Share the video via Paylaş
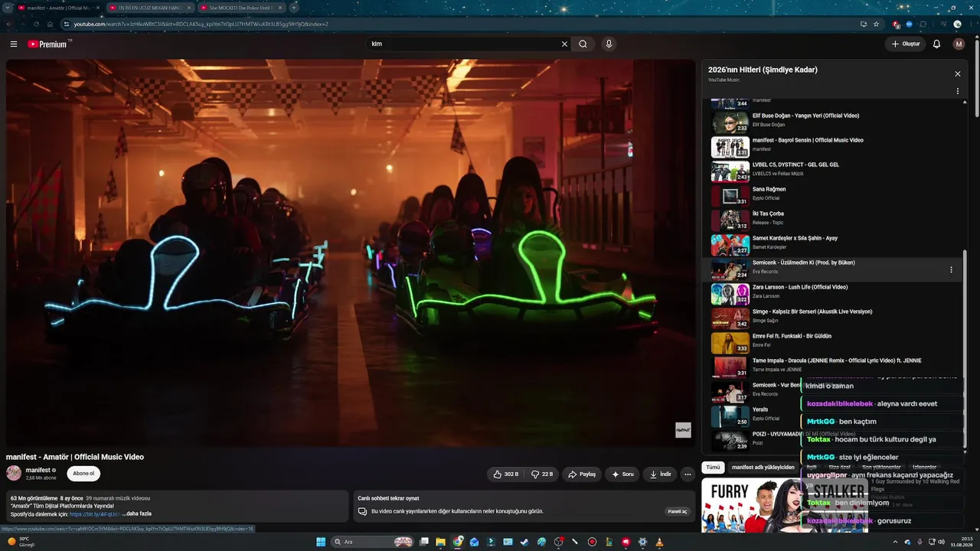The height and width of the screenshot is (551, 980). coord(582,474)
